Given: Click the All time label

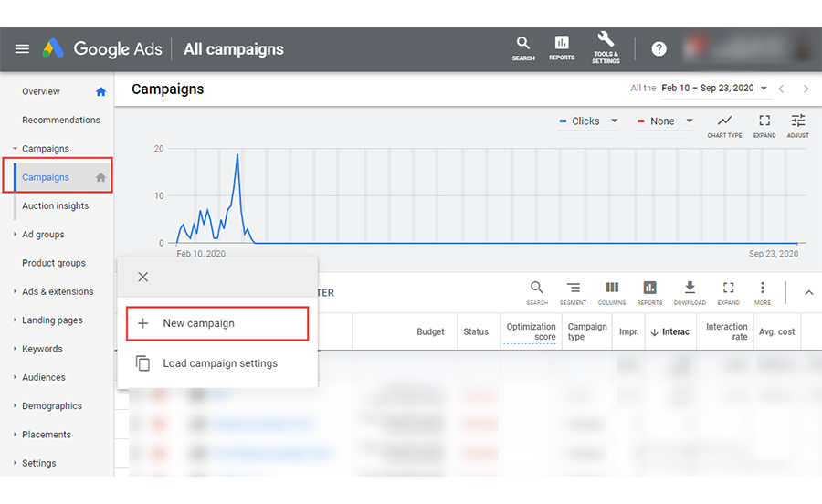Looking at the screenshot, I should [x=643, y=88].
